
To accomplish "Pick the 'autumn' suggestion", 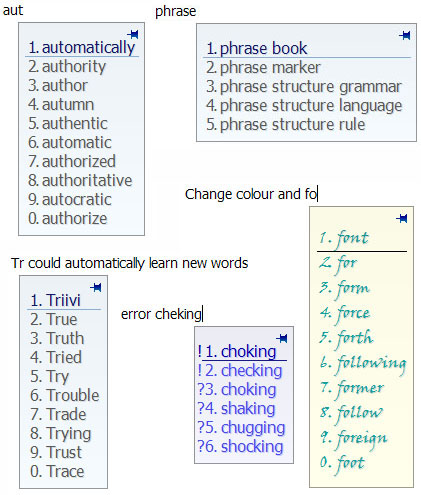I will (x=61, y=104).
